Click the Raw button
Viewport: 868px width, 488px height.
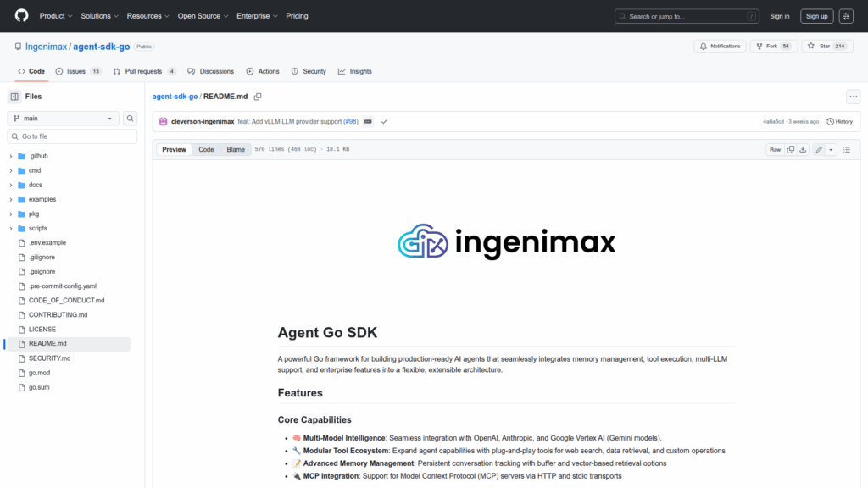(775, 149)
